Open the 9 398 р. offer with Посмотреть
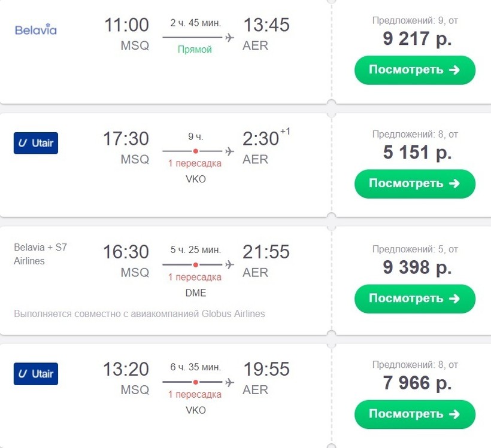The width and height of the screenshot is (491, 448). coord(414,298)
